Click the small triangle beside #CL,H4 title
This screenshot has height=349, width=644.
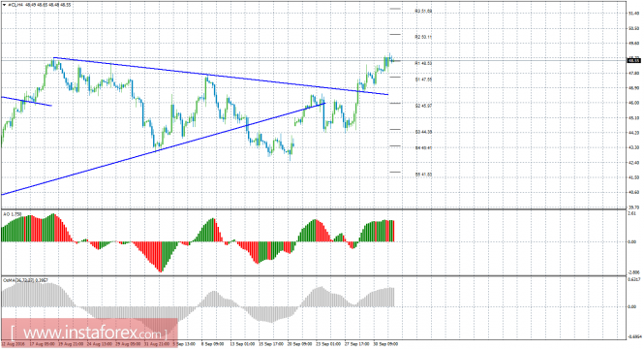(4, 5)
